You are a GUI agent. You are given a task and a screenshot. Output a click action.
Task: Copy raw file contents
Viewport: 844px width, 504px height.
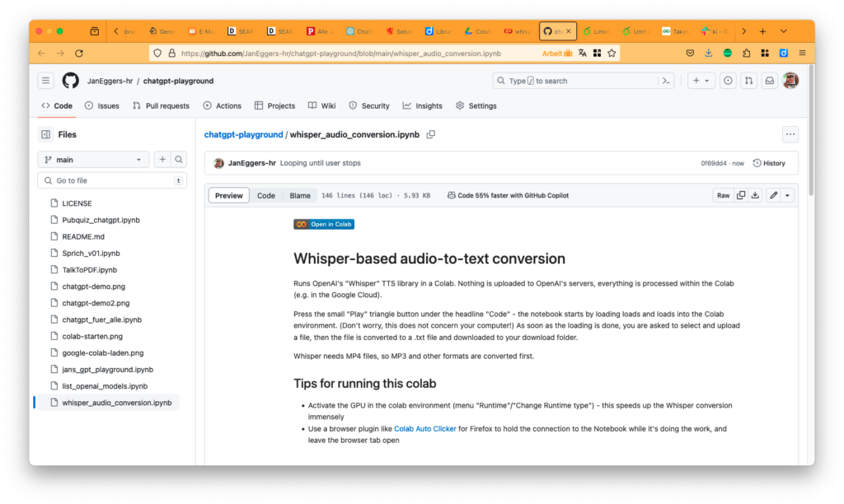pos(741,195)
